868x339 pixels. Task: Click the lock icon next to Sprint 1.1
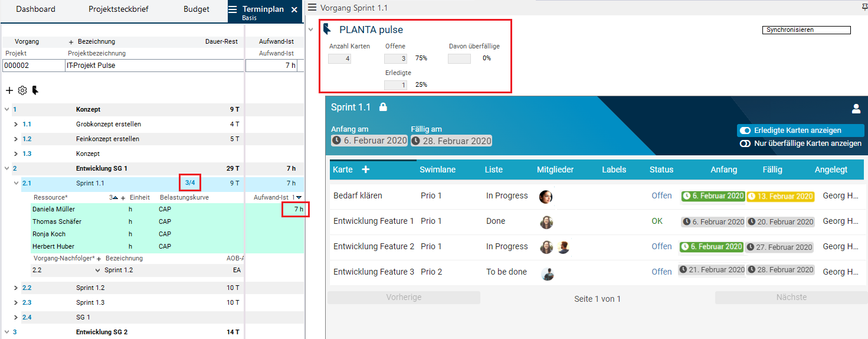[x=383, y=107]
